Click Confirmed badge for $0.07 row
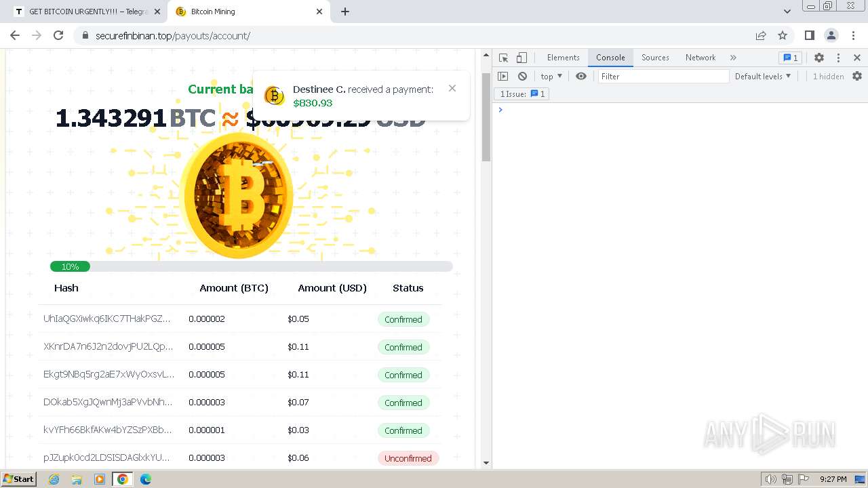Screen dimensions: 868x488 coord(403,403)
